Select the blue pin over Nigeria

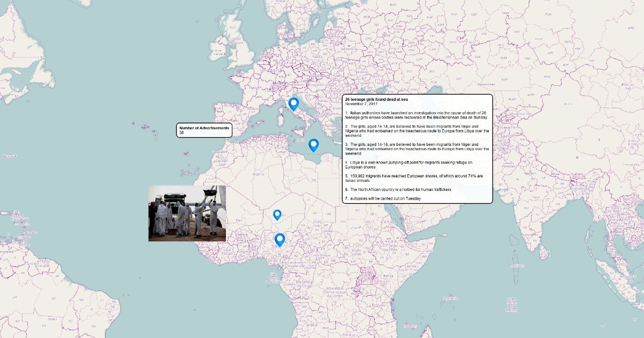pyautogui.click(x=279, y=239)
